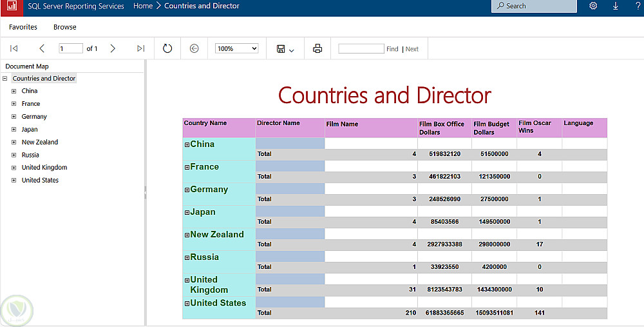The width and height of the screenshot is (644, 327).
Task: Click the Find link
Action: (x=392, y=49)
